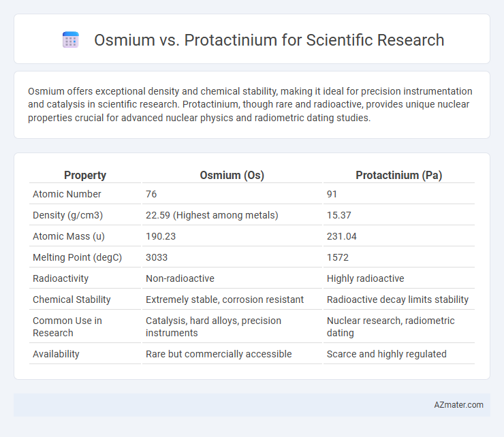Click the melting point value '1572'

[x=338, y=257]
